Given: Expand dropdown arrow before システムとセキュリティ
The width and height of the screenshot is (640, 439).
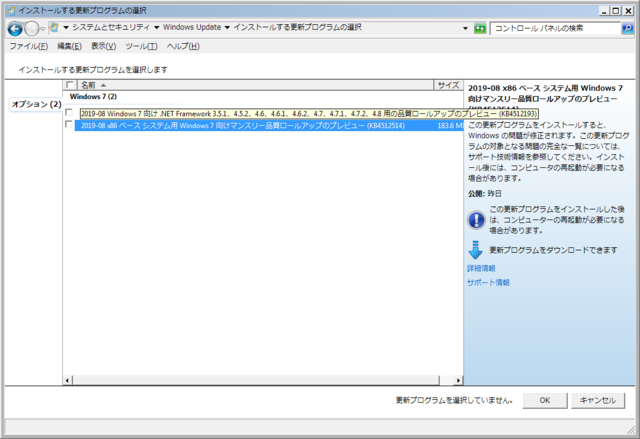Looking at the screenshot, I should tap(66, 28).
